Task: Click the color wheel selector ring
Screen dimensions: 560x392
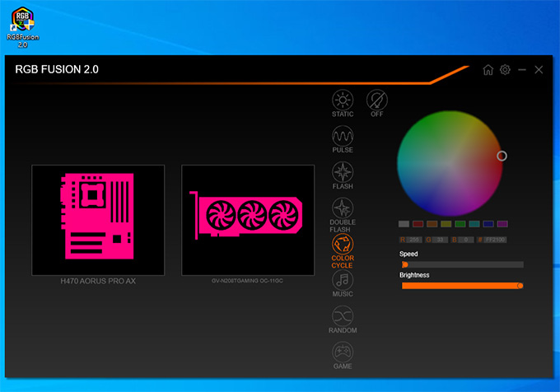Action: coord(502,156)
